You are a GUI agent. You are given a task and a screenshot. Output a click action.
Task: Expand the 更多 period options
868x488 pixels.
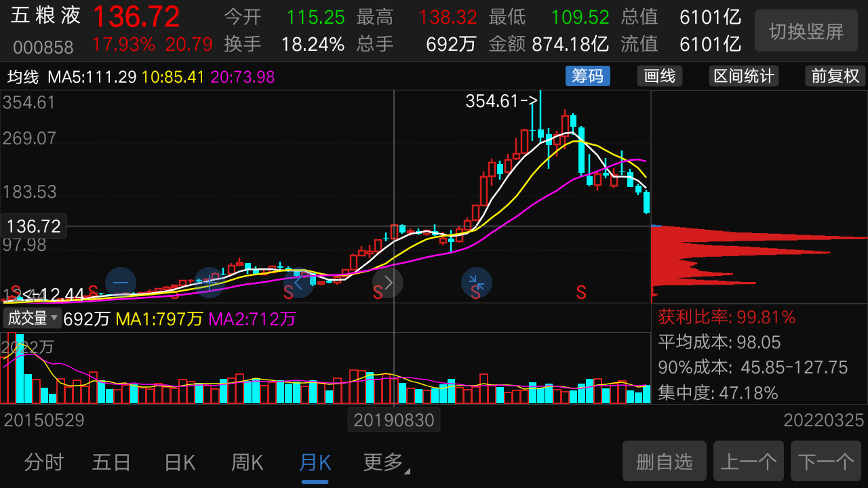(x=387, y=463)
